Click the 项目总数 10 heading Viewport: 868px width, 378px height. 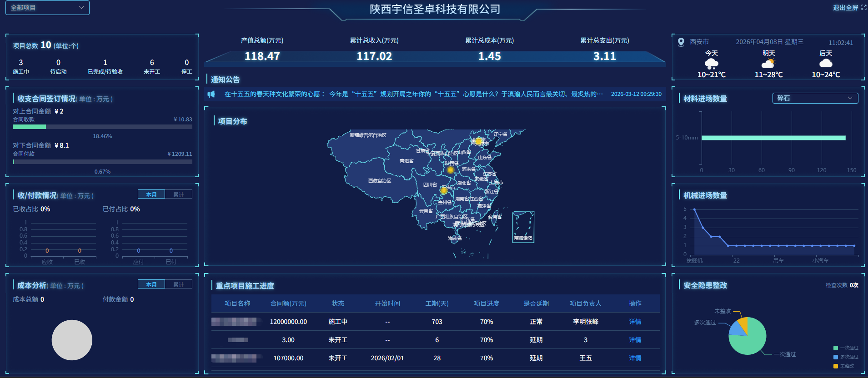(45, 45)
